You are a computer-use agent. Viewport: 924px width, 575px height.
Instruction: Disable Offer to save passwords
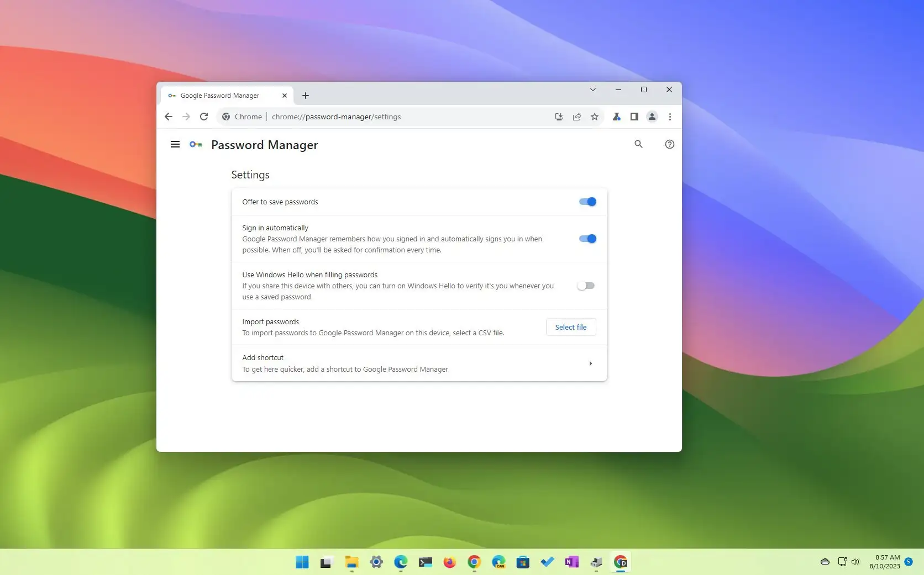(x=587, y=202)
